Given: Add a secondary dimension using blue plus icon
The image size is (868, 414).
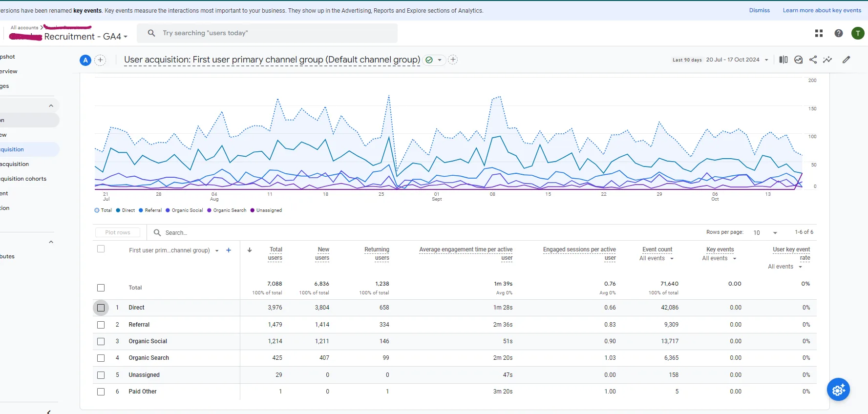Looking at the screenshot, I should (x=229, y=250).
